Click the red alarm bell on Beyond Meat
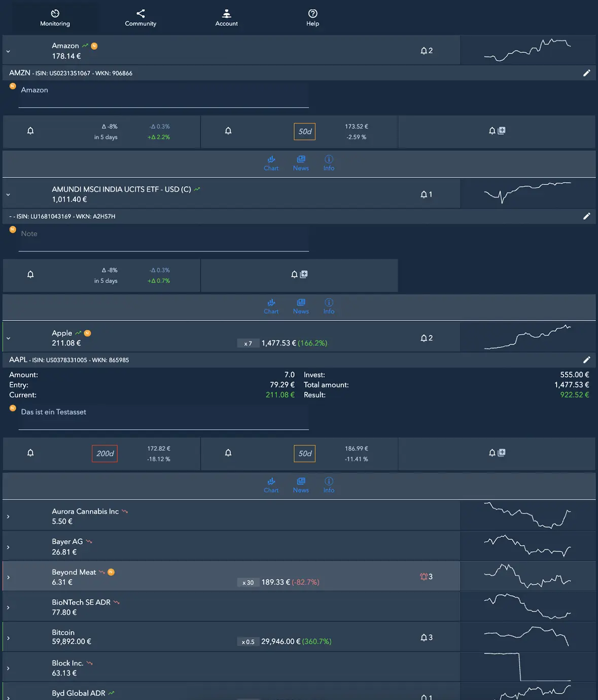Viewport: 598px width, 700px height. point(424,576)
